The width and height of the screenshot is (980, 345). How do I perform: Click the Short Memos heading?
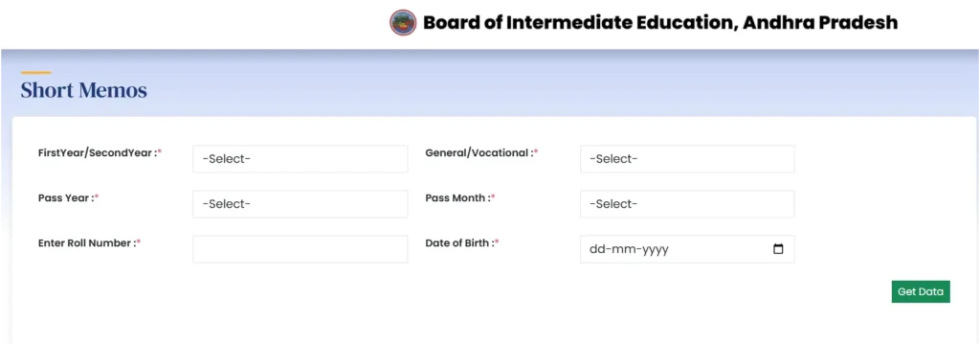click(84, 90)
